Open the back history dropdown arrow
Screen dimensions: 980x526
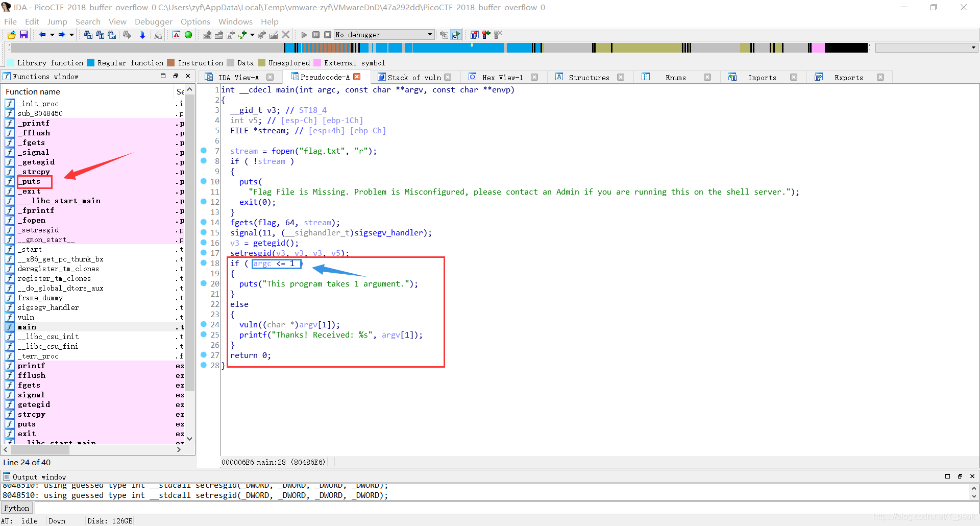(x=52, y=35)
